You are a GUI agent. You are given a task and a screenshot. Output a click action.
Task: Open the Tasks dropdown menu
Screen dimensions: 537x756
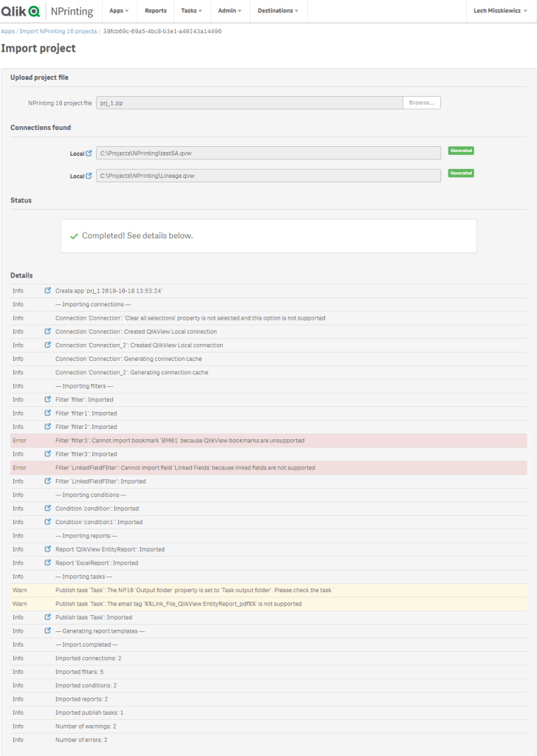coord(191,11)
